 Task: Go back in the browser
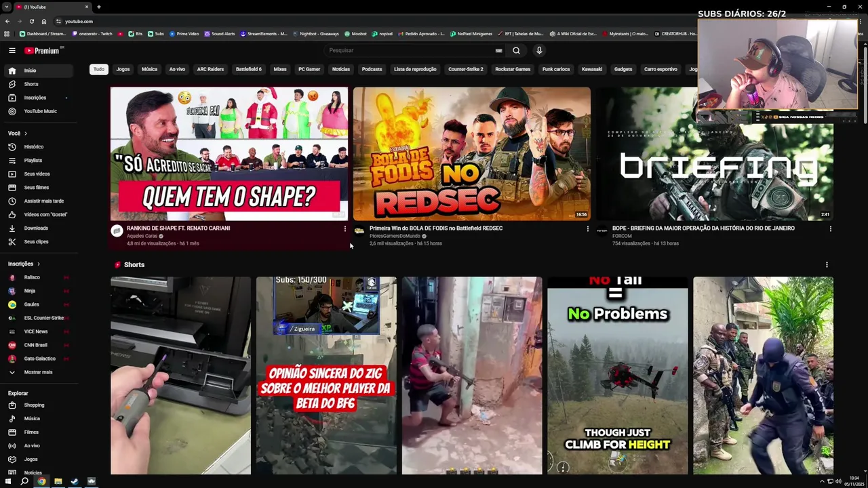pos(7,21)
